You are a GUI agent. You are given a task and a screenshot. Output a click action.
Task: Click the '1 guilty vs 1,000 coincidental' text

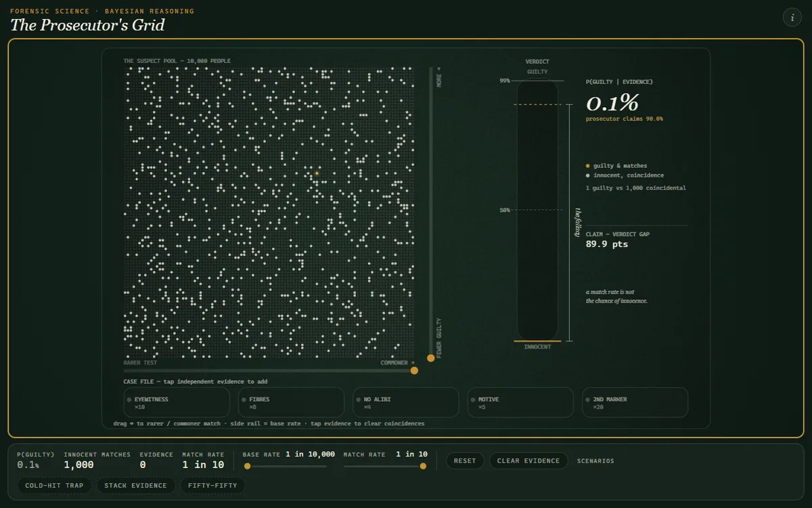(636, 188)
